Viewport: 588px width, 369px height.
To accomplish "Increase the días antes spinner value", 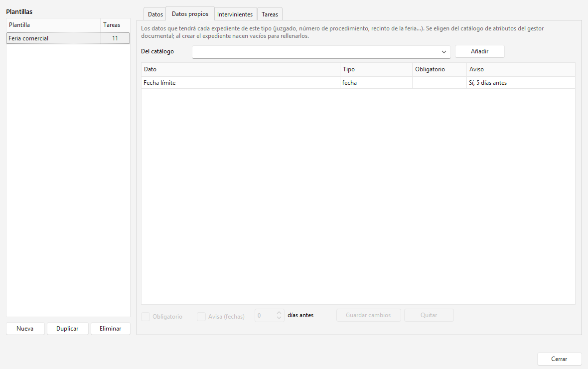I will coord(279,313).
